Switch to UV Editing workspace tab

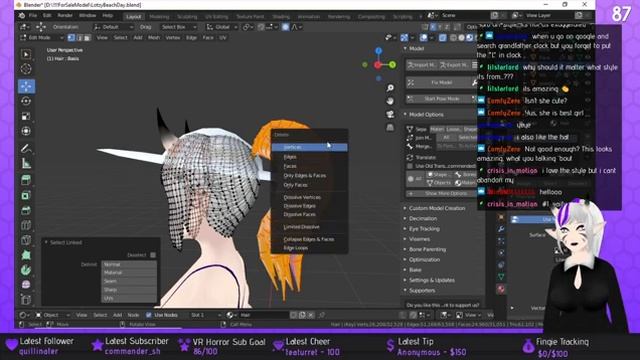coord(217,17)
